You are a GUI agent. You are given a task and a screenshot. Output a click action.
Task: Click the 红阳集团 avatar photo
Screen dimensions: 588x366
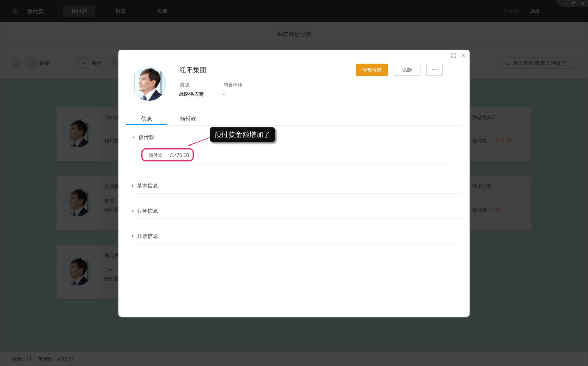point(149,83)
